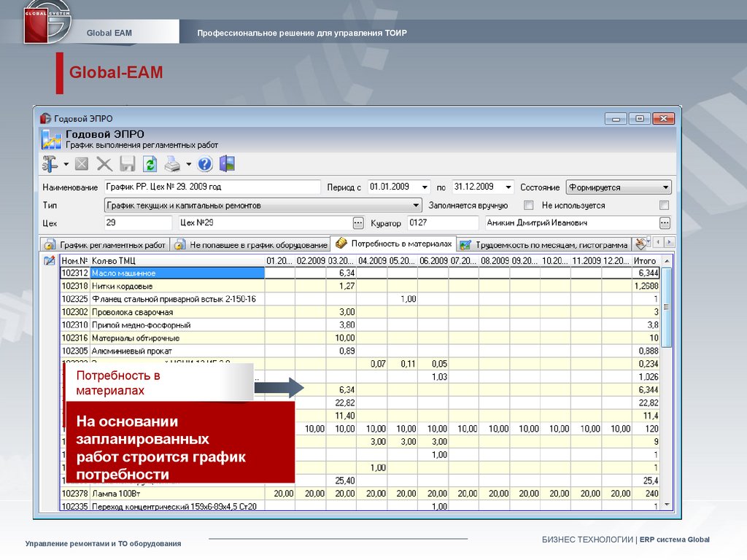
Task: Open help with the blue question mark
Action: (205, 164)
